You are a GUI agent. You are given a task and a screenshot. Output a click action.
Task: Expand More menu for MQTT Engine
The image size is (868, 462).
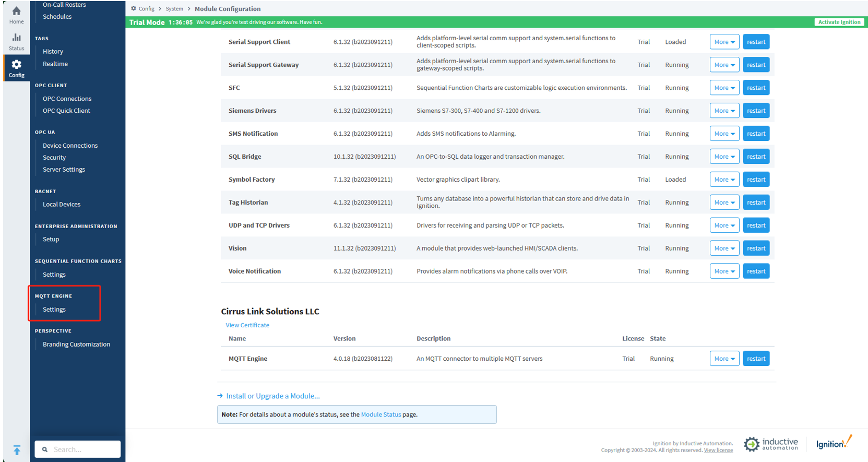724,359
